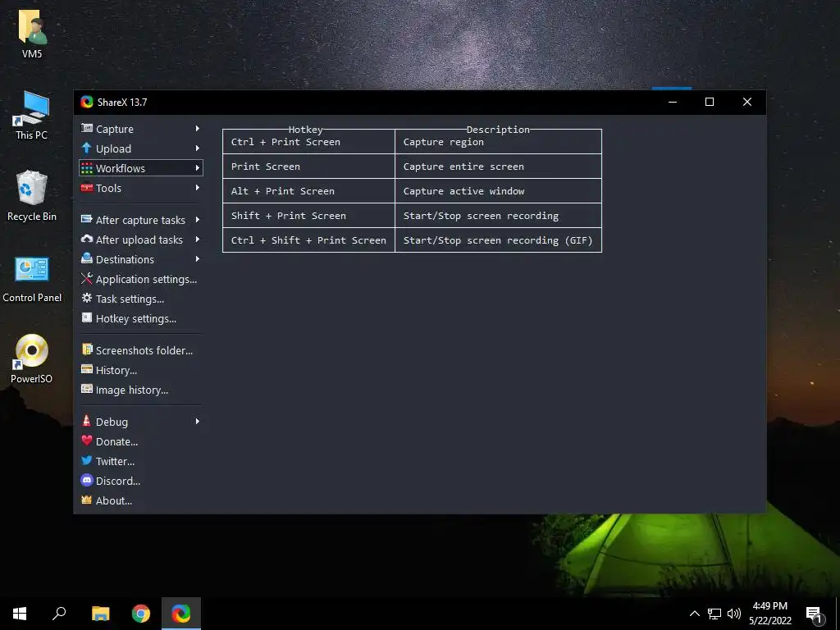
Task: Open Screenshots folder... text
Action: click(144, 351)
